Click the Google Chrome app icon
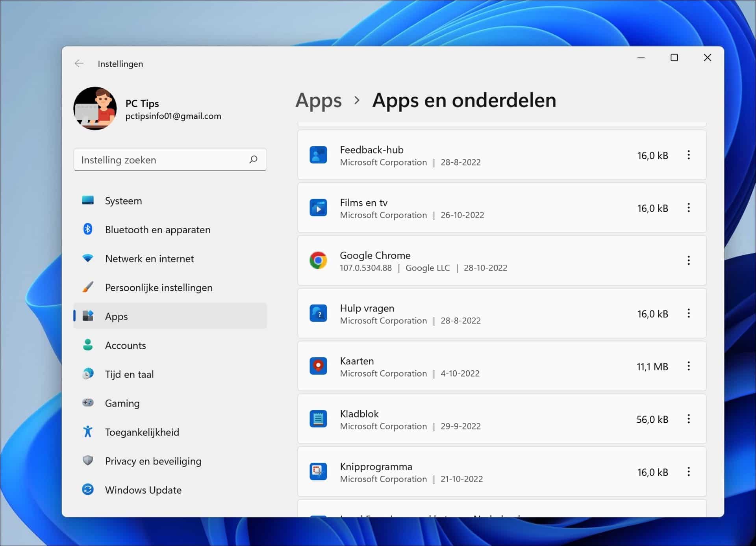The width and height of the screenshot is (756, 546). (319, 260)
